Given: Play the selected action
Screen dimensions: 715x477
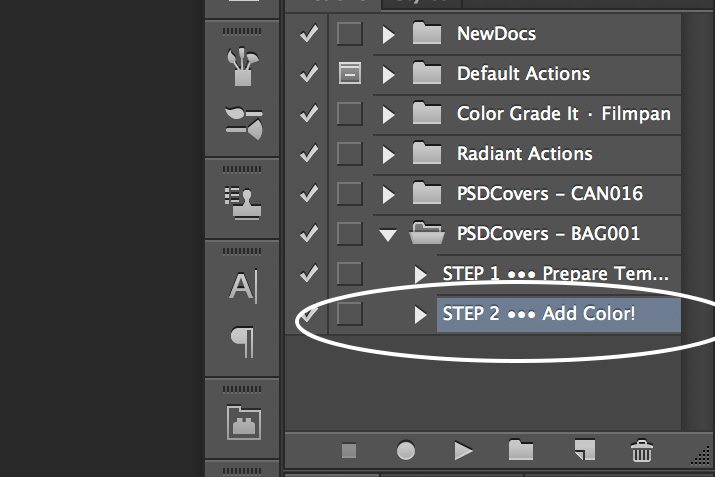Looking at the screenshot, I should pyautogui.click(x=463, y=451).
